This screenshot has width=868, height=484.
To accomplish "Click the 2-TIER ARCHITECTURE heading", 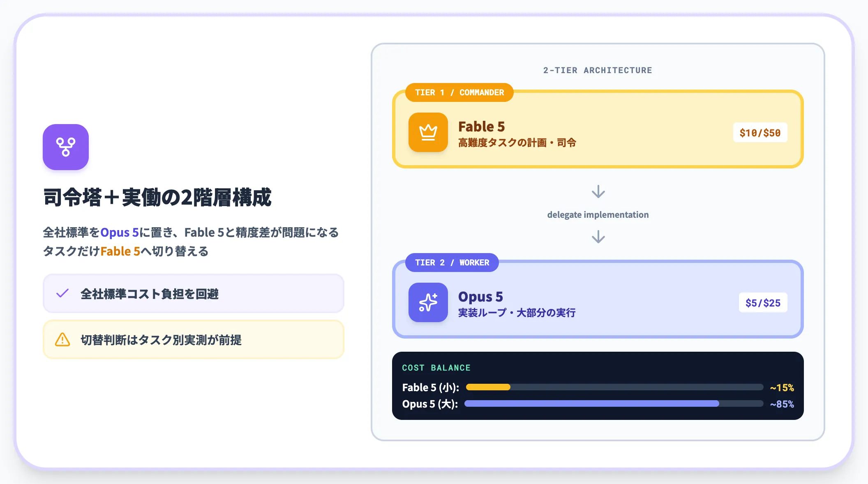I will [598, 70].
